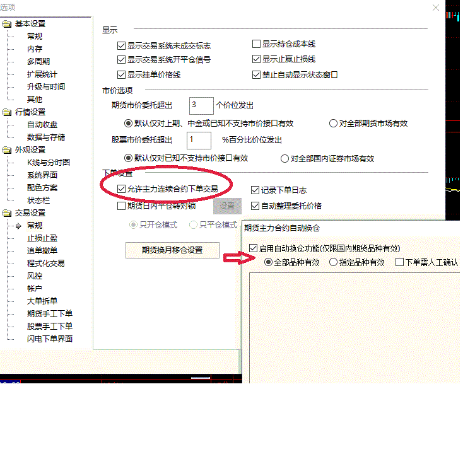Click the empty list box in 期货主力合约自动换仓
Screen dimensions: 475x476
pos(355,328)
